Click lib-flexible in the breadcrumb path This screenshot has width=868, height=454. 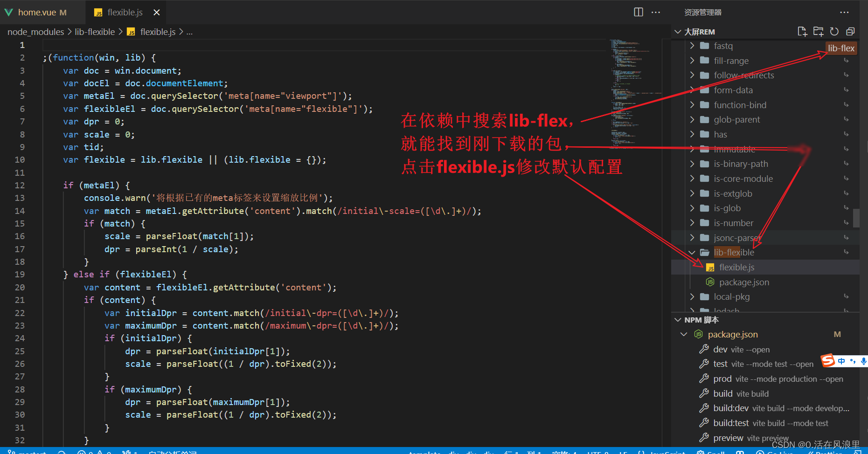[95, 32]
